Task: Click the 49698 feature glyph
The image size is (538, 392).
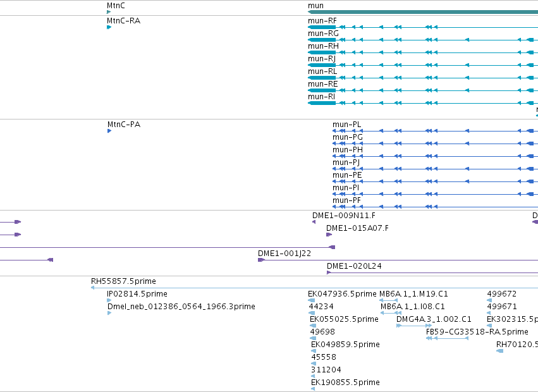Action: [313, 338]
